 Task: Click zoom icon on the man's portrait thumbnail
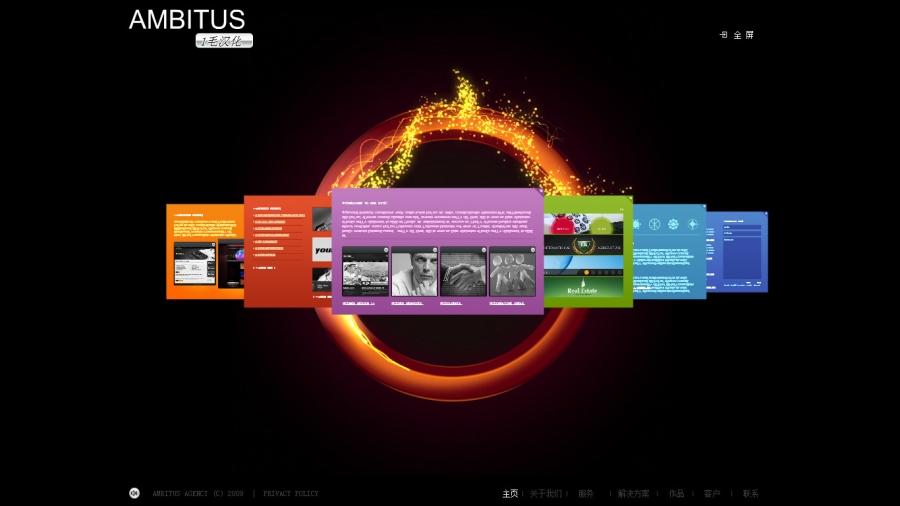[435, 250]
